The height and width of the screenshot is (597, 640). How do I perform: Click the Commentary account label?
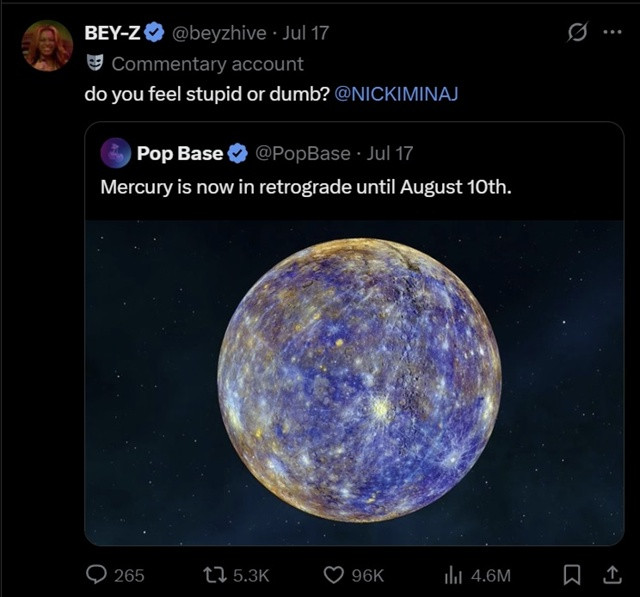pos(207,64)
